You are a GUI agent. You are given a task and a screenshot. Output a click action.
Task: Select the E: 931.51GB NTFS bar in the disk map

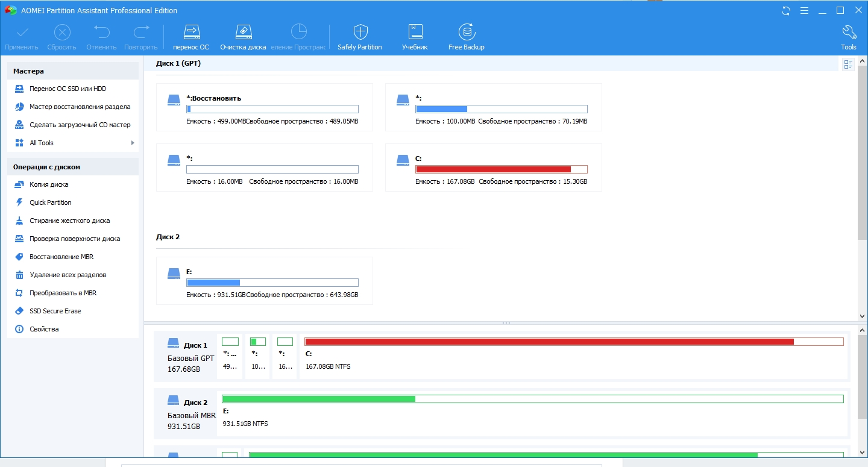click(533, 414)
